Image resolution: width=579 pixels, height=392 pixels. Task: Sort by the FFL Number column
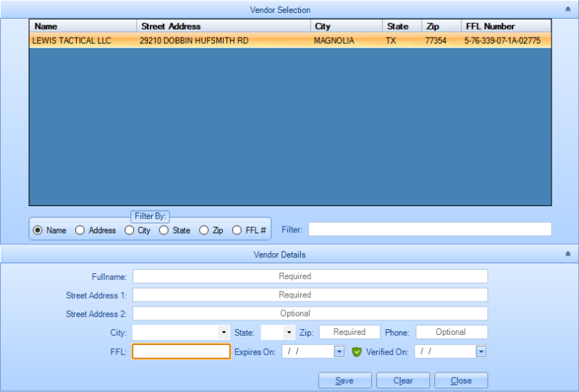pyautogui.click(x=506, y=26)
